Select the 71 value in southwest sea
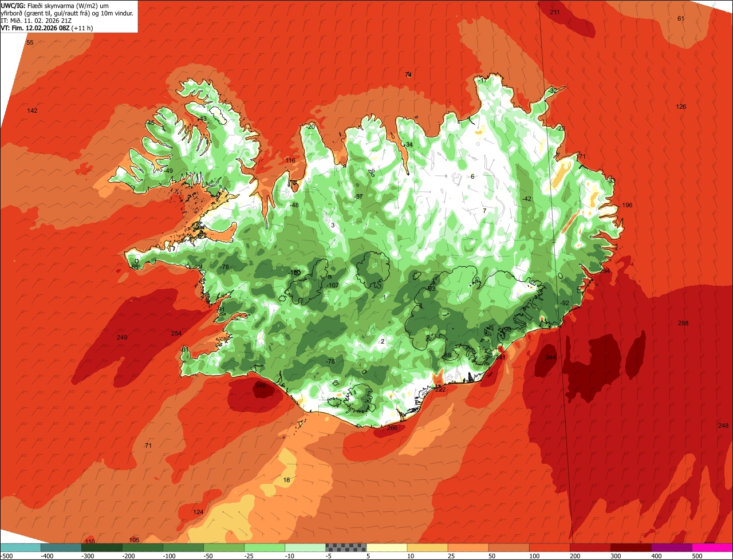Screen dimensions: 733x560 click(x=148, y=445)
